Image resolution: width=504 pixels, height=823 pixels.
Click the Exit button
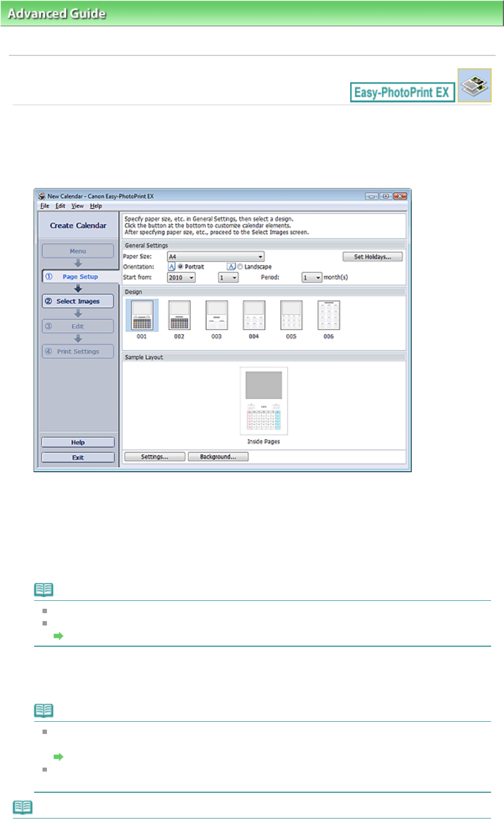78,458
